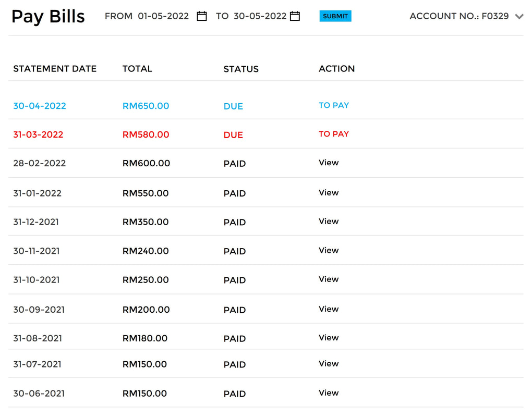Click the amount RM580.00
This screenshot has height=417, width=532.
pos(146,134)
